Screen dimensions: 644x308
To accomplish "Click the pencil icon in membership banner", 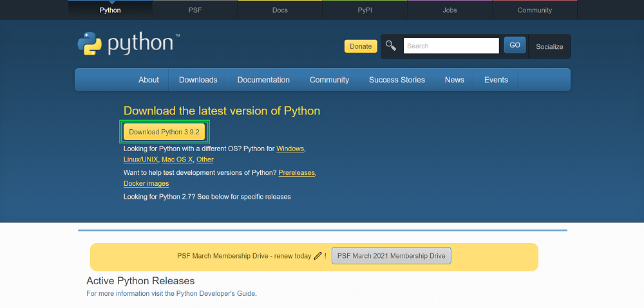I will click(317, 256).
